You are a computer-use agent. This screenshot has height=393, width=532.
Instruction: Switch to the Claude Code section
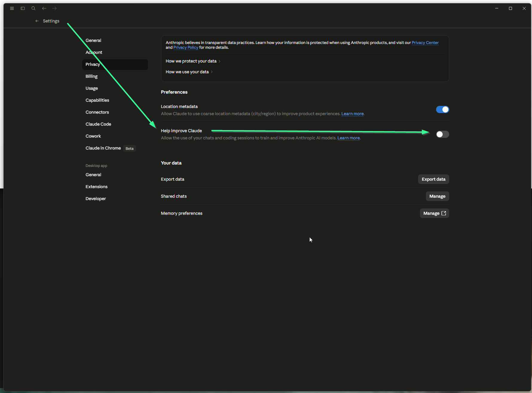point(115,124)
